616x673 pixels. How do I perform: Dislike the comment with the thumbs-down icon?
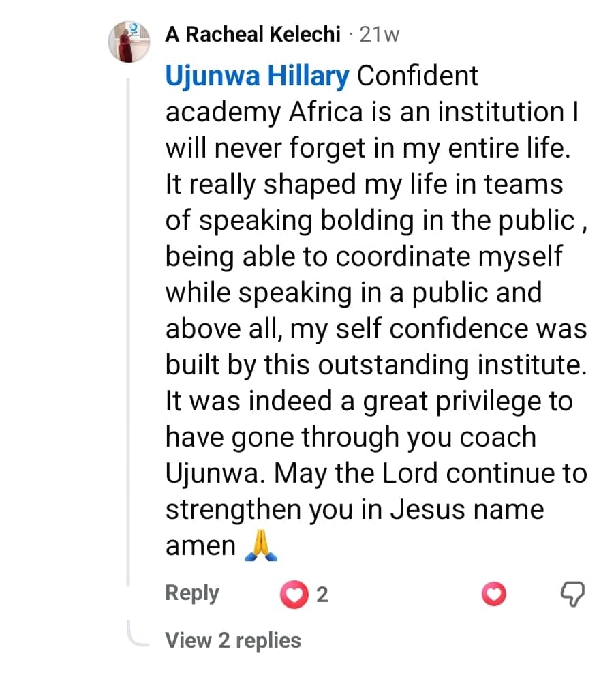coord(572,595)
